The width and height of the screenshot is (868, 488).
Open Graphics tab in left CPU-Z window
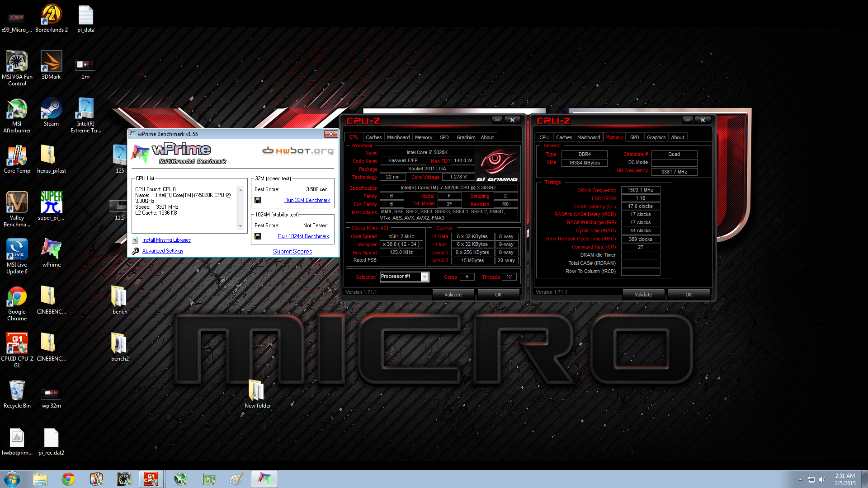coord(466,137)
